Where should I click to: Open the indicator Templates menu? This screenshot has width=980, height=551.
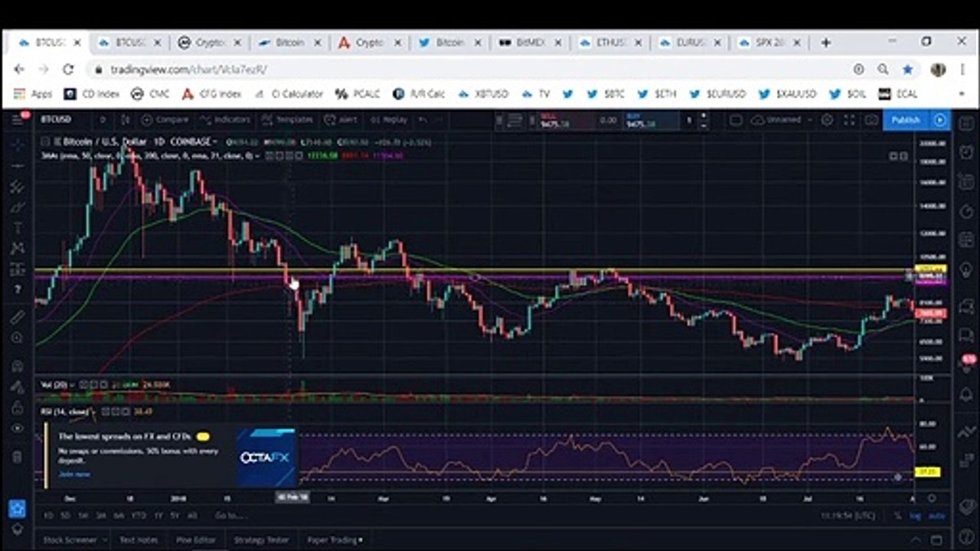(x=287, y=120)
